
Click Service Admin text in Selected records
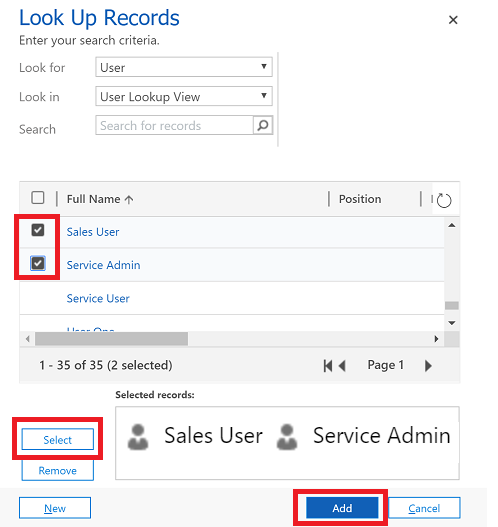pos(381,436)
